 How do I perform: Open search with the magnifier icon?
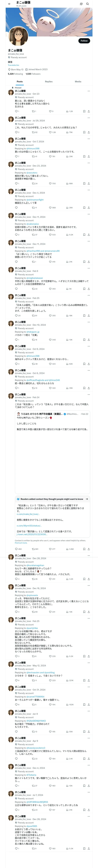(x=88, y=4)
